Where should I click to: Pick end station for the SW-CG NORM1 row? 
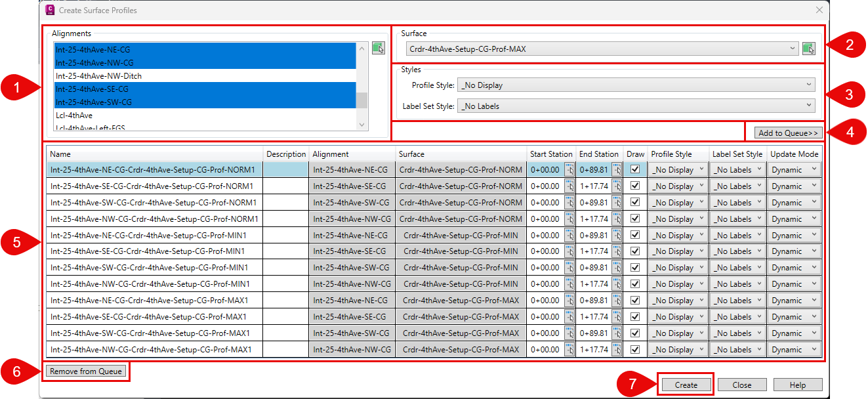click(617, 203)
